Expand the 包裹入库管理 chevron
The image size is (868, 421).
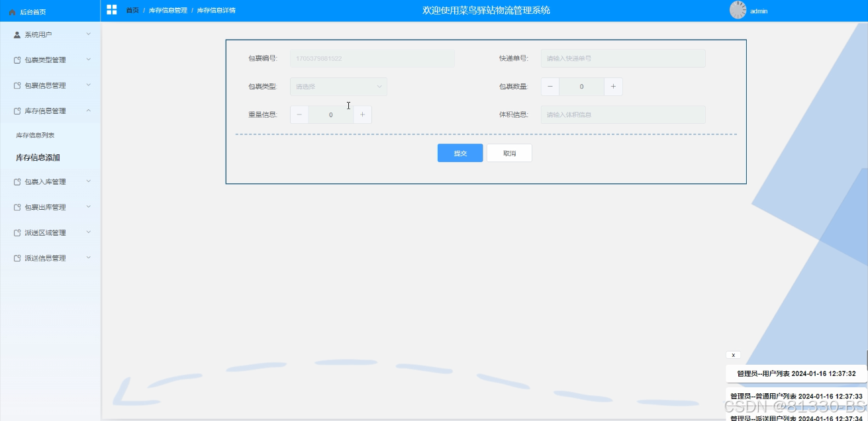tap(89, 181)
